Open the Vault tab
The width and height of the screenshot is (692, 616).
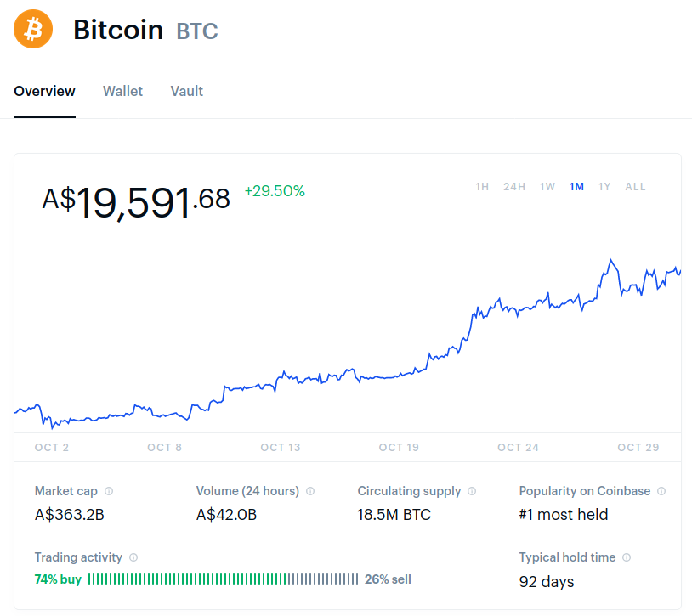click(187, 91)
